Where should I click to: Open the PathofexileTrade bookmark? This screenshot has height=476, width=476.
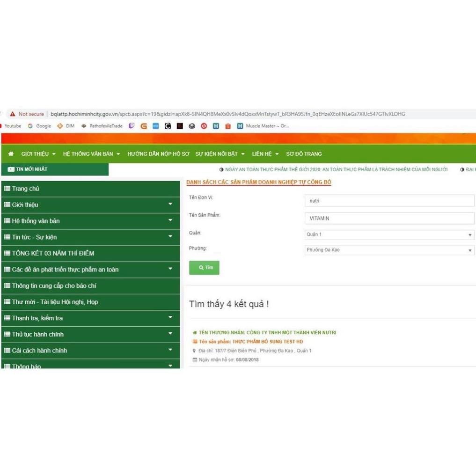[102, 126]
